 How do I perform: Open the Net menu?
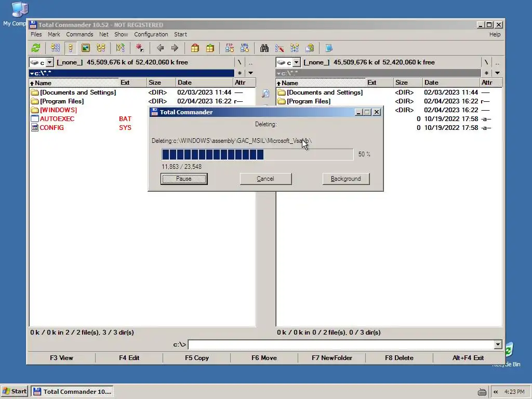pos(104,34)
